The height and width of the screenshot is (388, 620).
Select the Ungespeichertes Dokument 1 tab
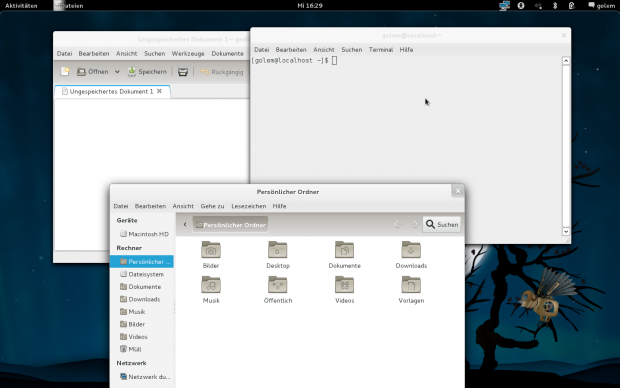coord(112,91)
